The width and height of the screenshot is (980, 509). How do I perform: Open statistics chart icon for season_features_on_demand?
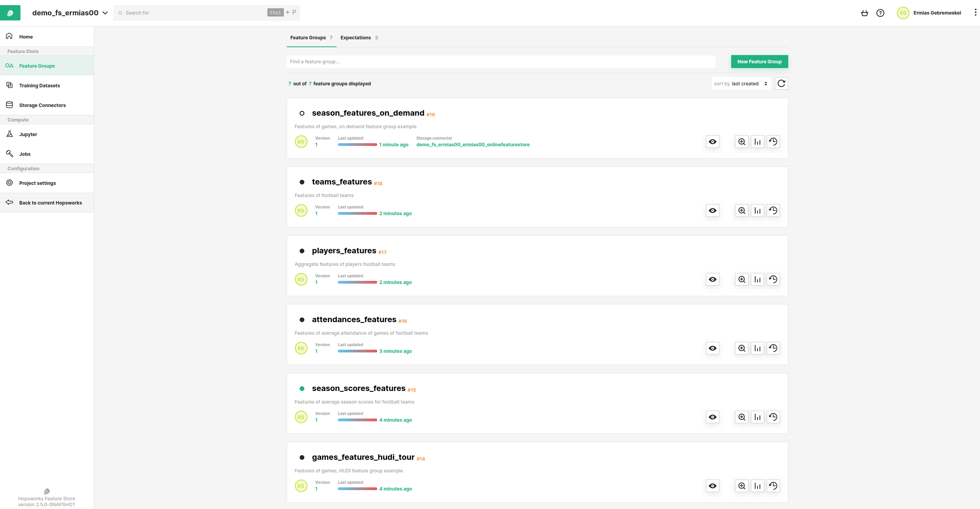pyautogui.click(x=757, y=142)
